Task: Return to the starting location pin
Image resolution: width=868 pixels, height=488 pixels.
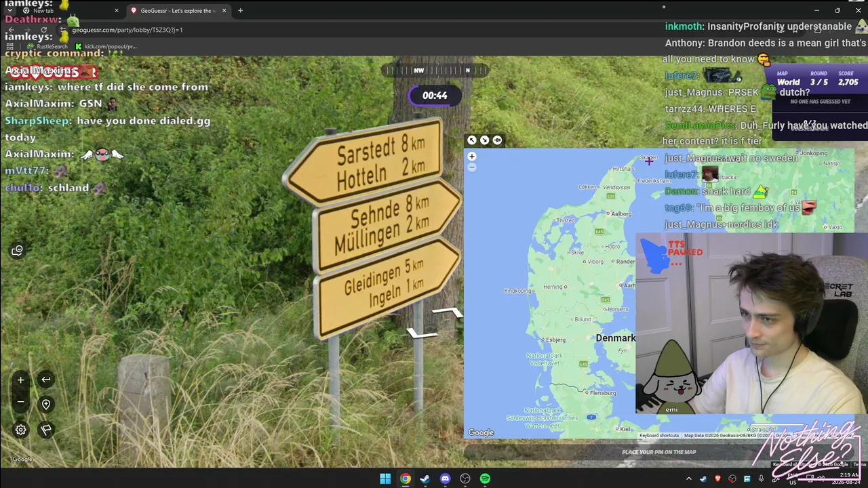Action: [x=46, y=405]
